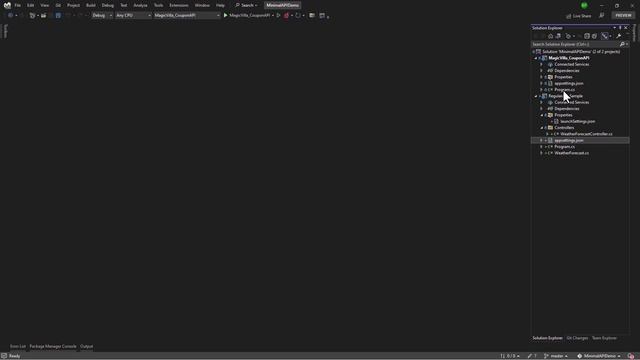Start debugging MagicVilla_CouponAPI with green play button
Viewport: 640px width, 360px height.
point(225,16)
